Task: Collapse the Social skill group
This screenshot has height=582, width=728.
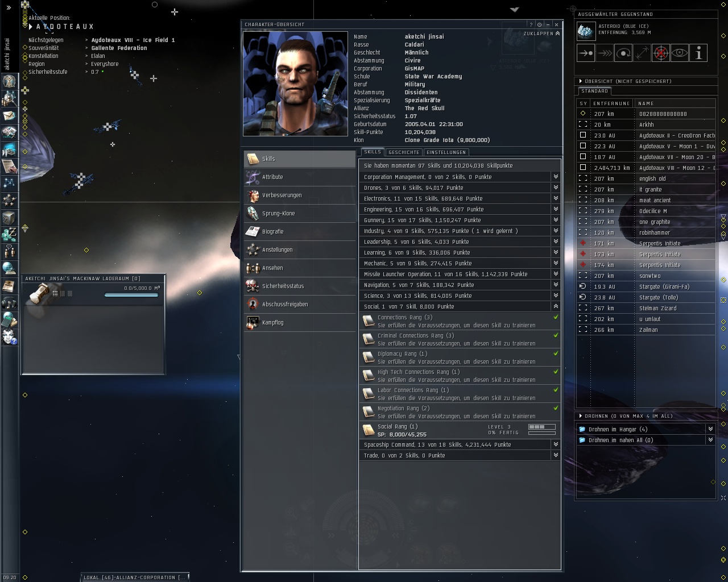Action: click(556, 306)
